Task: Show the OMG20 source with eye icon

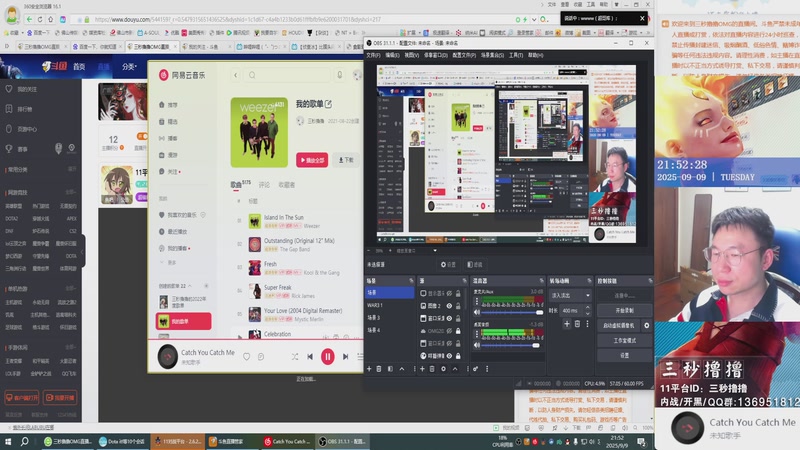Action: pos(449,331)
